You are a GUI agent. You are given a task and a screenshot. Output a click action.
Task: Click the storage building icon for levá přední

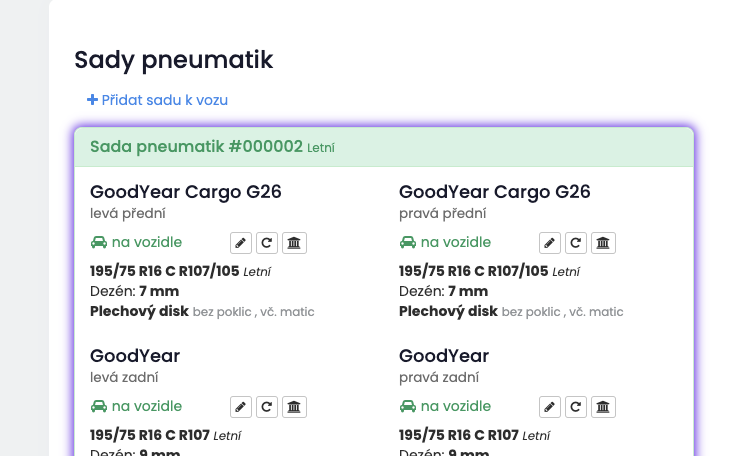click(x=294, y=243)
